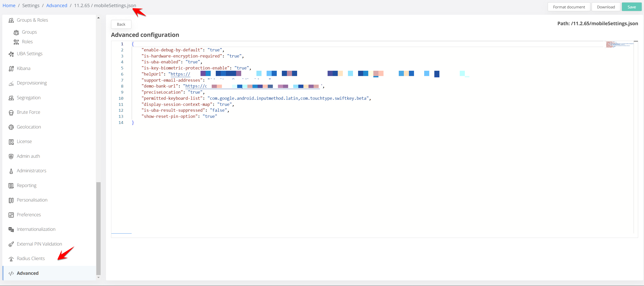Go back using the Back button

coord(121,24)
